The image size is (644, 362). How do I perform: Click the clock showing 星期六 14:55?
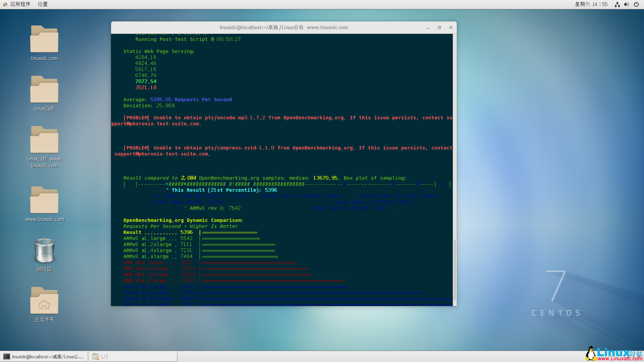coord(591,4)
